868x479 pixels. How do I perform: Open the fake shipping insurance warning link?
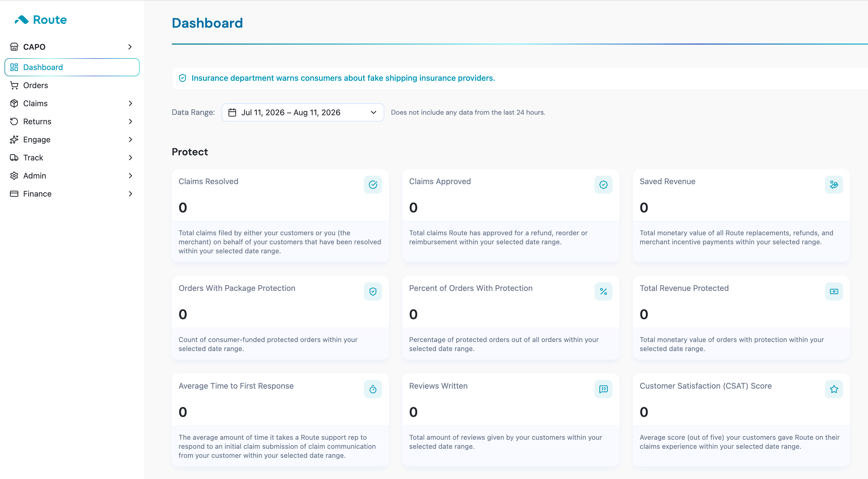[x=343, y=78]
